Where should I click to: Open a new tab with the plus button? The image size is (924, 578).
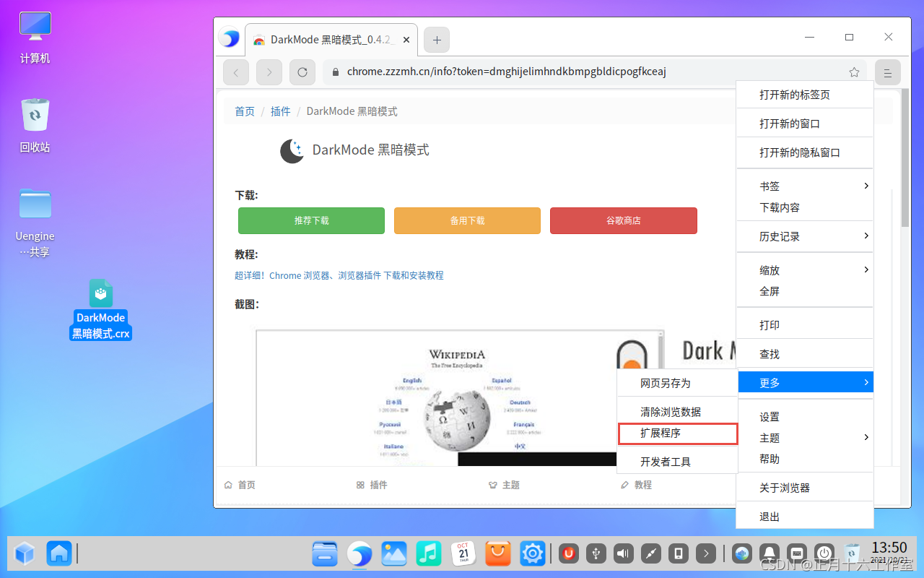pyautogui.click(x=437, y=40)
